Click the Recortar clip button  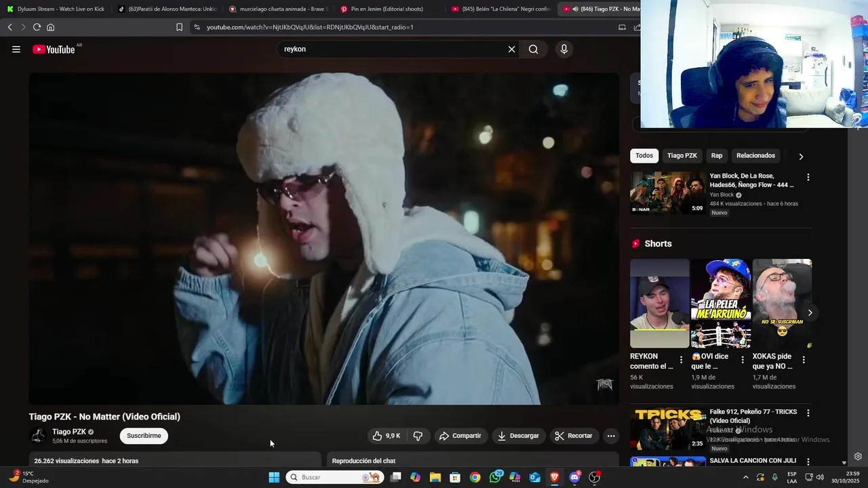coord(574,436)
